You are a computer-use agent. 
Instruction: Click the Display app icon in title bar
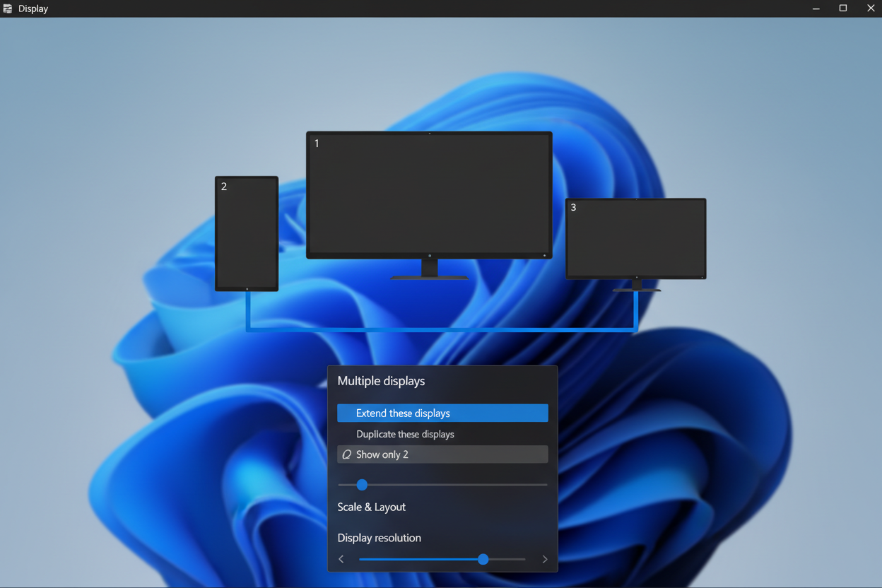pos(8,8)
